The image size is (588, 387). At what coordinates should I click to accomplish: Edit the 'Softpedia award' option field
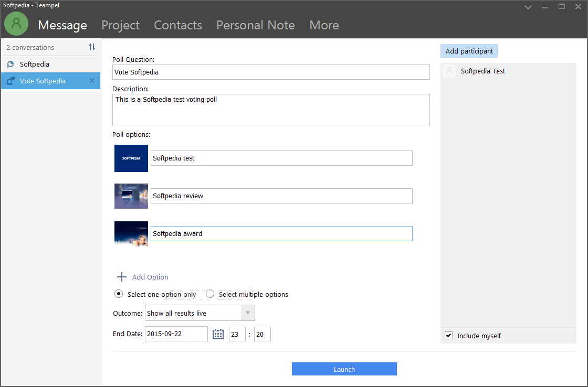pyautogui.click(x=281, y=233)
